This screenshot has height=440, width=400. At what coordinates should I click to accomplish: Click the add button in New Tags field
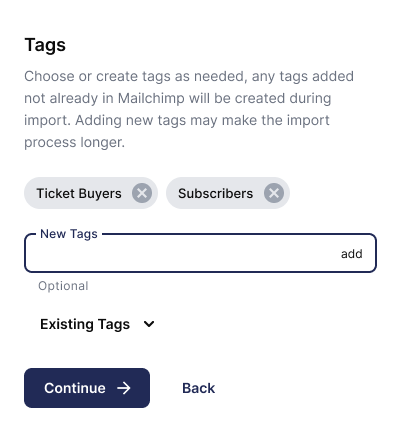pyautogui.click(x=351, y=254)
